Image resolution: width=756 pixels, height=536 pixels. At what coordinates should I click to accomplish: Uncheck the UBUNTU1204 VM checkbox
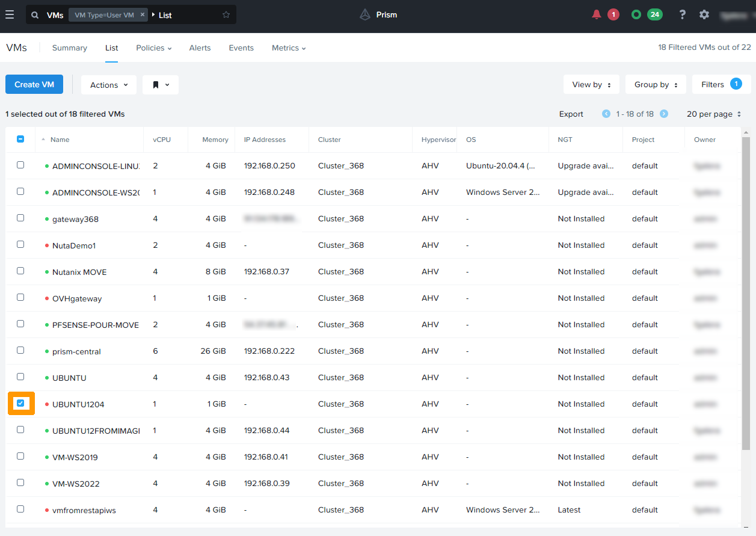coord(20,403)
